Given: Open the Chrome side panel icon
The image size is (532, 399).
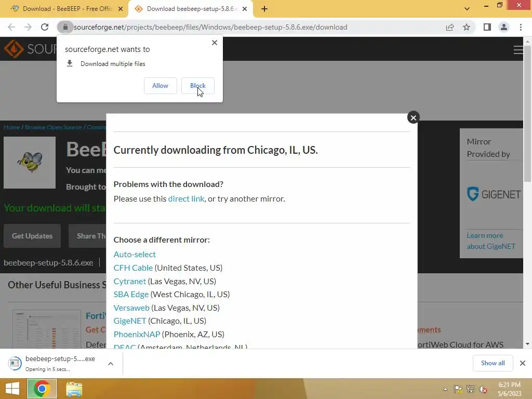Looking at the screenshot, I should coord(487,27).
